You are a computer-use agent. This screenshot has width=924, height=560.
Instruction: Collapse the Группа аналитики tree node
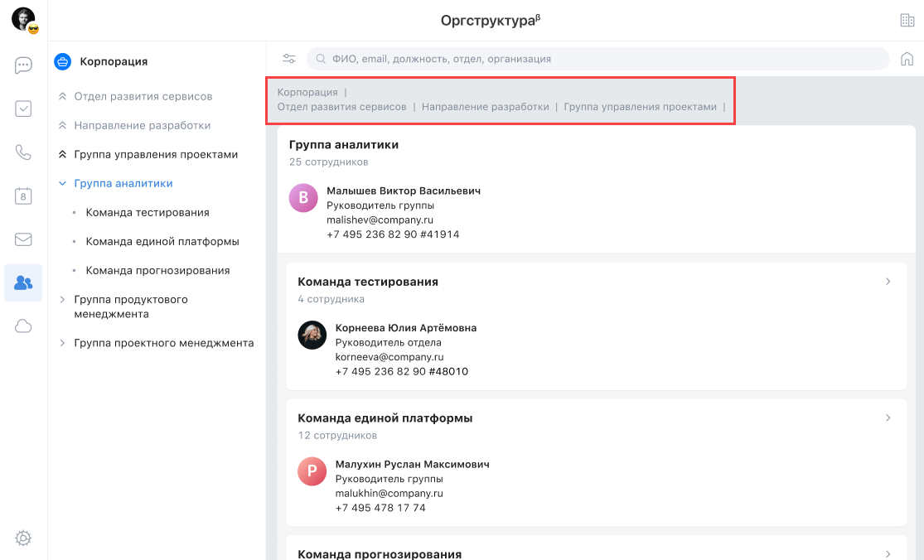click(x=62, y=184)
